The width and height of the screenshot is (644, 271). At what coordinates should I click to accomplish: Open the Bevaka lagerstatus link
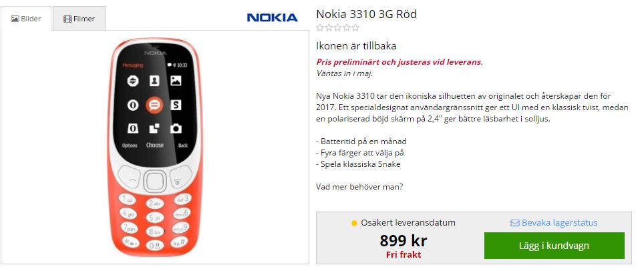tap(559, 223)
